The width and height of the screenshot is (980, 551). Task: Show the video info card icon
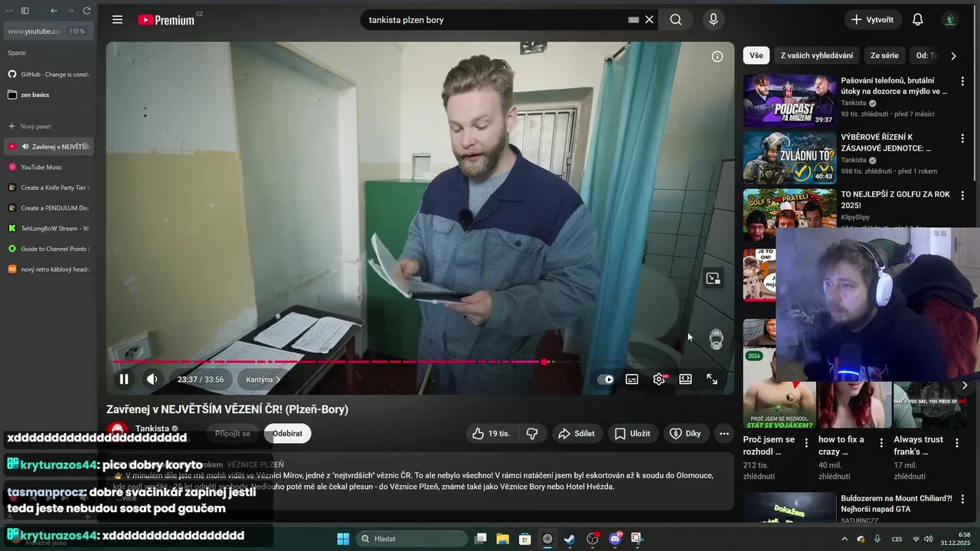717,57
